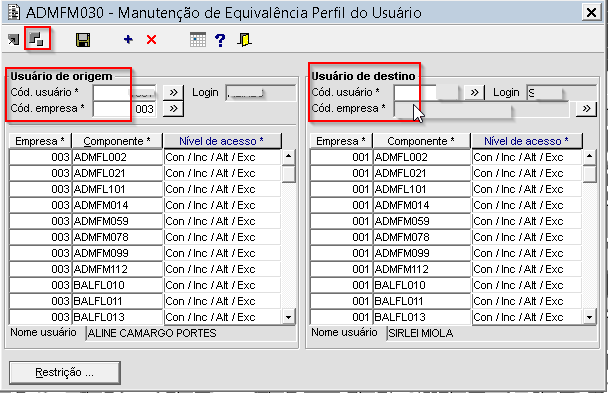Click the Restrição ... button
This screenshot has width=608, height=393.
65,372
